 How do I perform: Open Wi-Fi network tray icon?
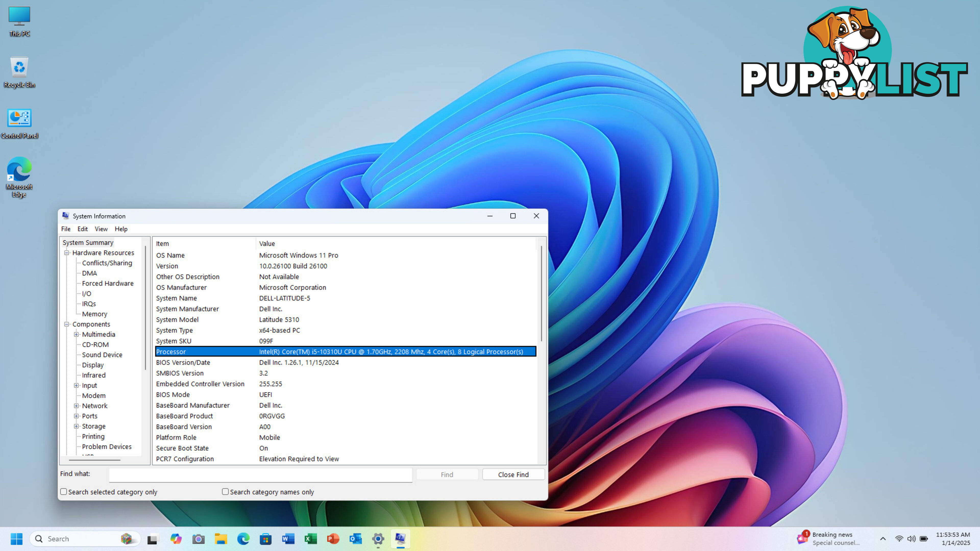pyautogui.click(x=899, y=539)
